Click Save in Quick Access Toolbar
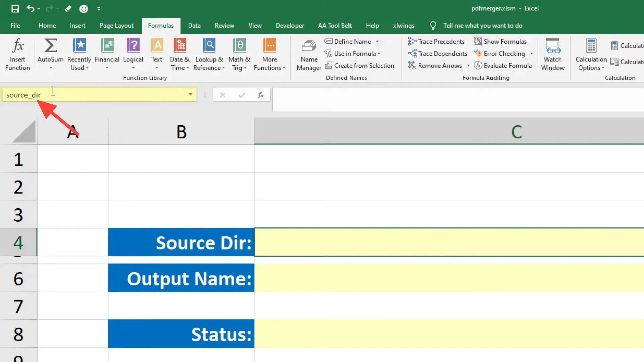 pos(15,9)
